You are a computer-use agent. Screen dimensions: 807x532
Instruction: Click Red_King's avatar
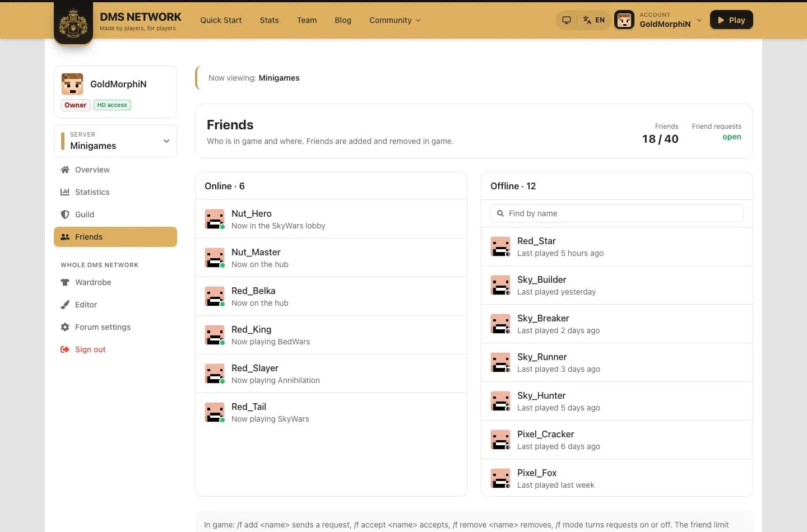tap(215, 335)
